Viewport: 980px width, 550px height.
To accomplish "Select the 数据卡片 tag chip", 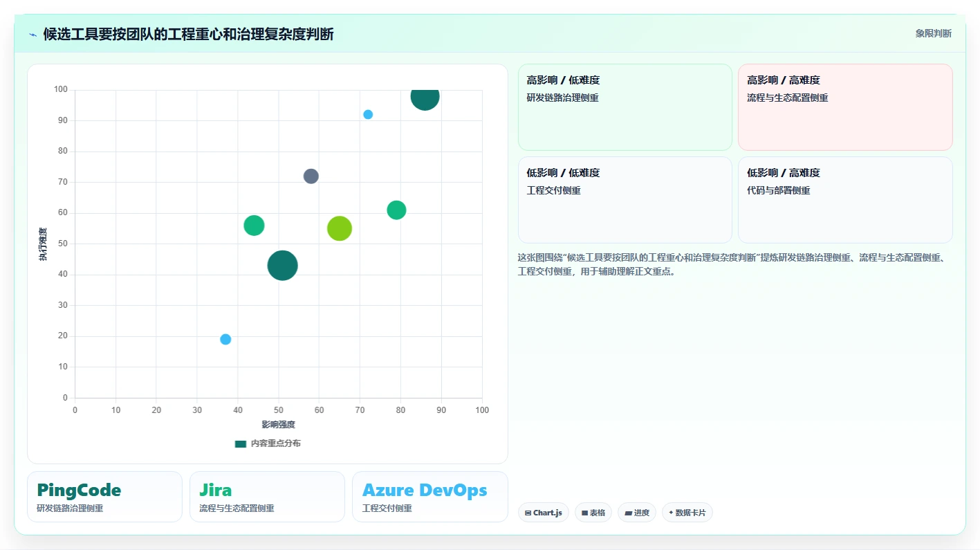I will (x=687, y=513).
